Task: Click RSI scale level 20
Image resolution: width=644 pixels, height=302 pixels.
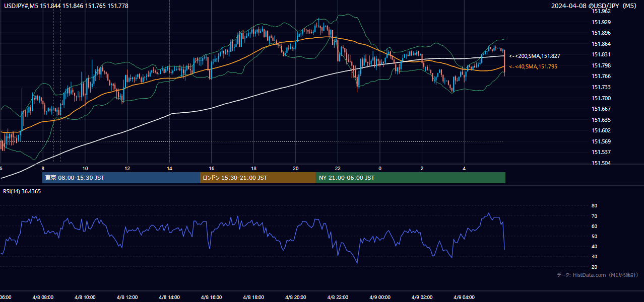Action: pos(594,267)
